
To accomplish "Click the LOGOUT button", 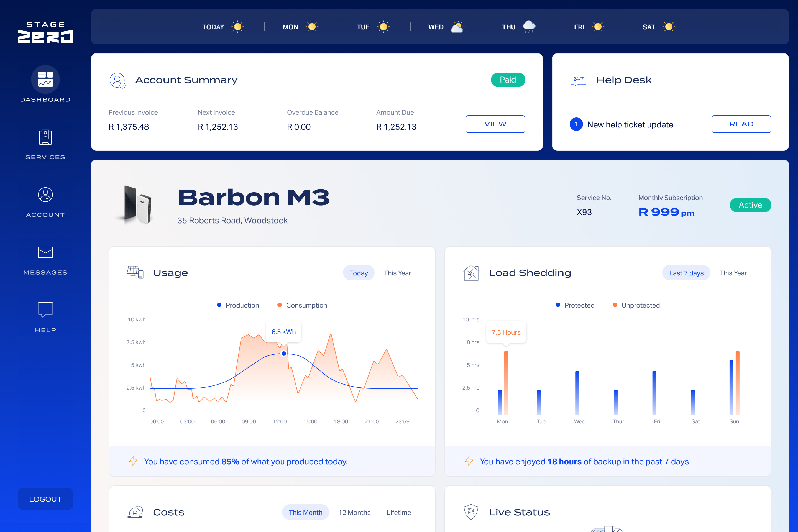I will tap(45, 499).
